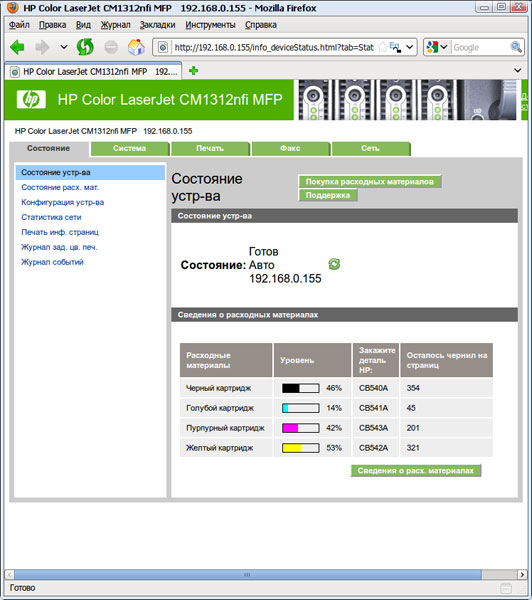Reload the page with the green refresh icon
The width and height of the screenshot is (532, 600).
point(85,47)
